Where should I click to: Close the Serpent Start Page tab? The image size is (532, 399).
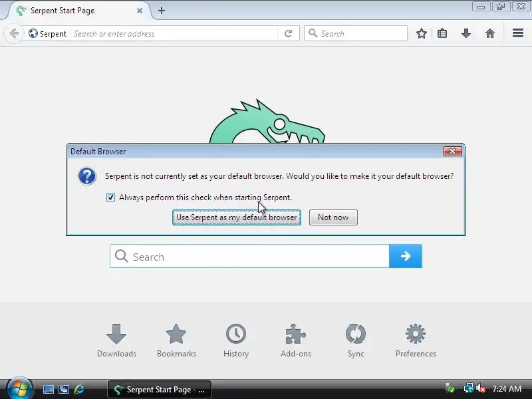point(140,11)
